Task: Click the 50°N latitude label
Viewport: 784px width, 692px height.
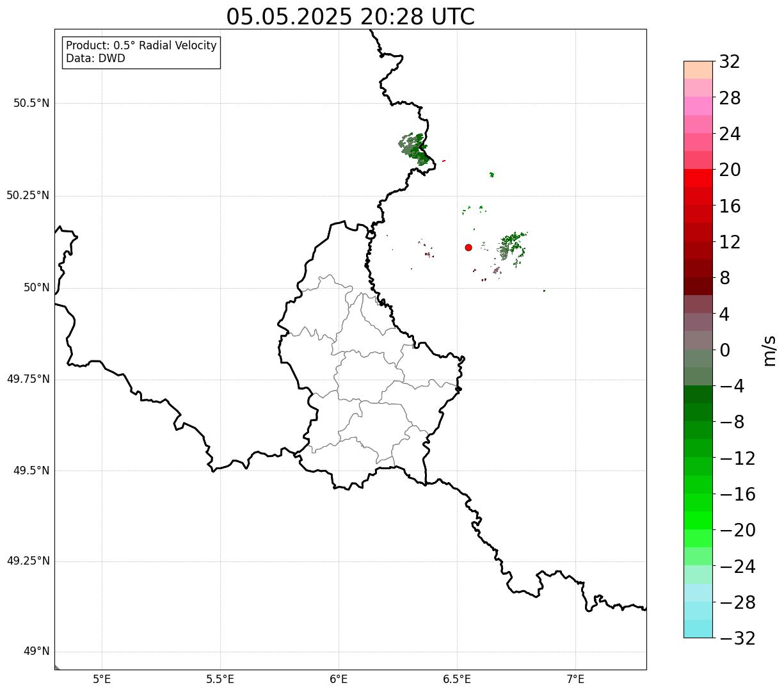Action: (36, 288)
